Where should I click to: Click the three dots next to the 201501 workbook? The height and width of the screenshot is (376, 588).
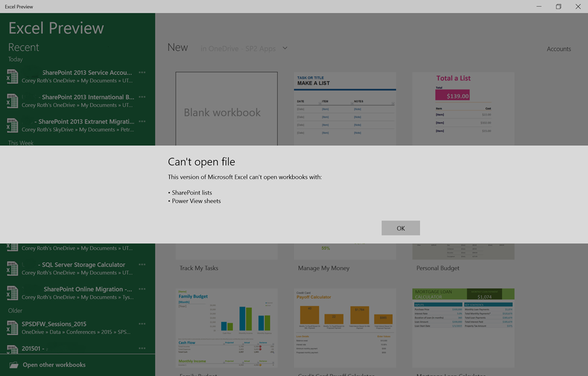pos(142,348)
